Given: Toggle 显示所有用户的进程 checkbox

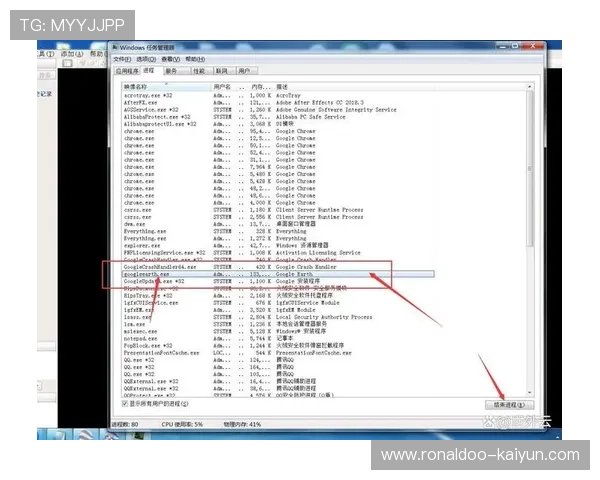Looking at the screenshot, I should point(125,403).
